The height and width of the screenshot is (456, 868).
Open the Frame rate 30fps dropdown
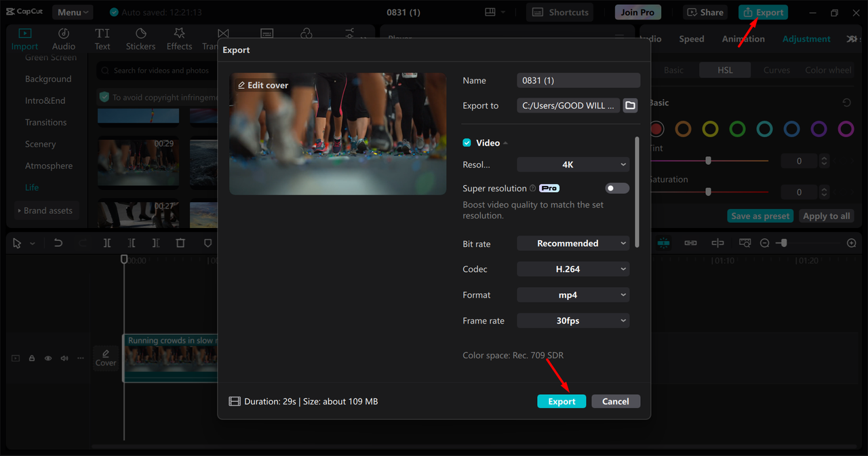point(573,320)
